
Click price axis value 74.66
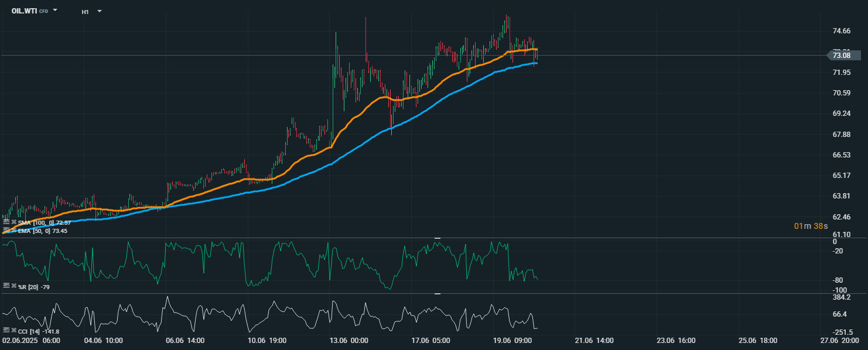click(x=841, y=31)
